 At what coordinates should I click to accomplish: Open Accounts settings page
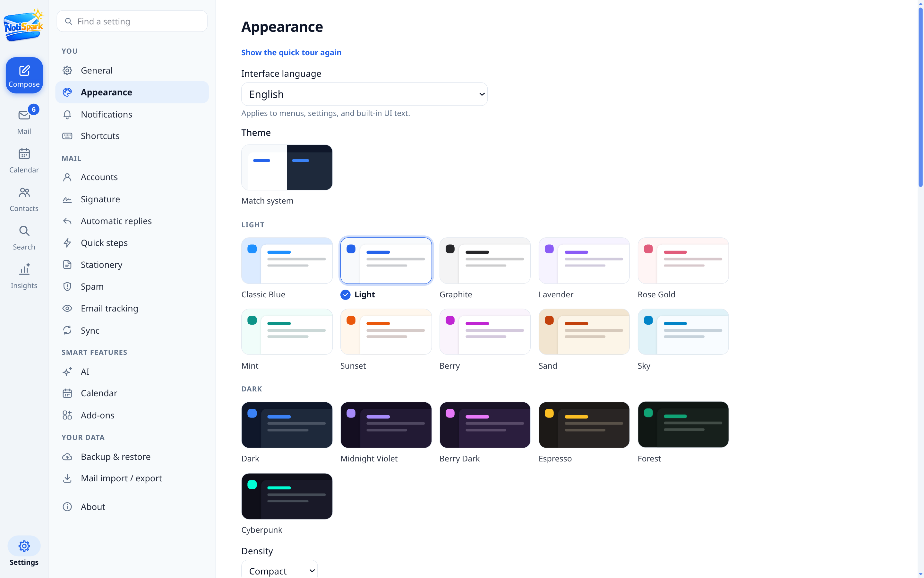[132, 177]
